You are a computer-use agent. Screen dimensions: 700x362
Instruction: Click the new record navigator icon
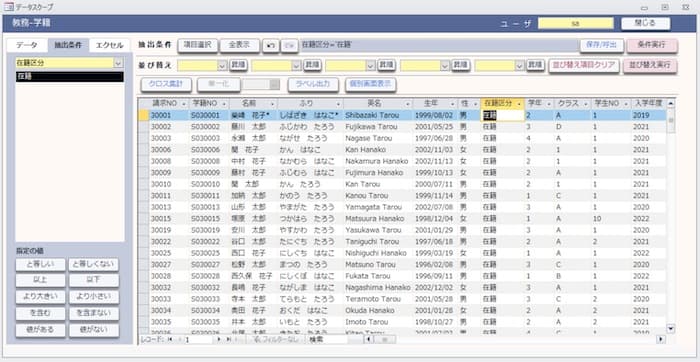(x=238, y=339)
